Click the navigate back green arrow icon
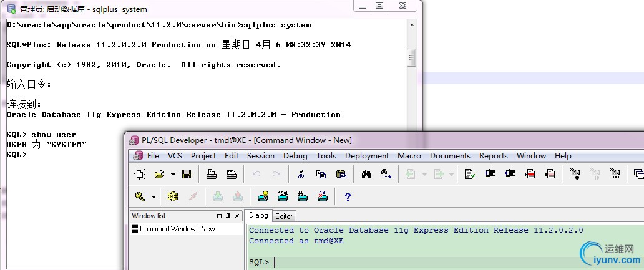 (411, 174)
